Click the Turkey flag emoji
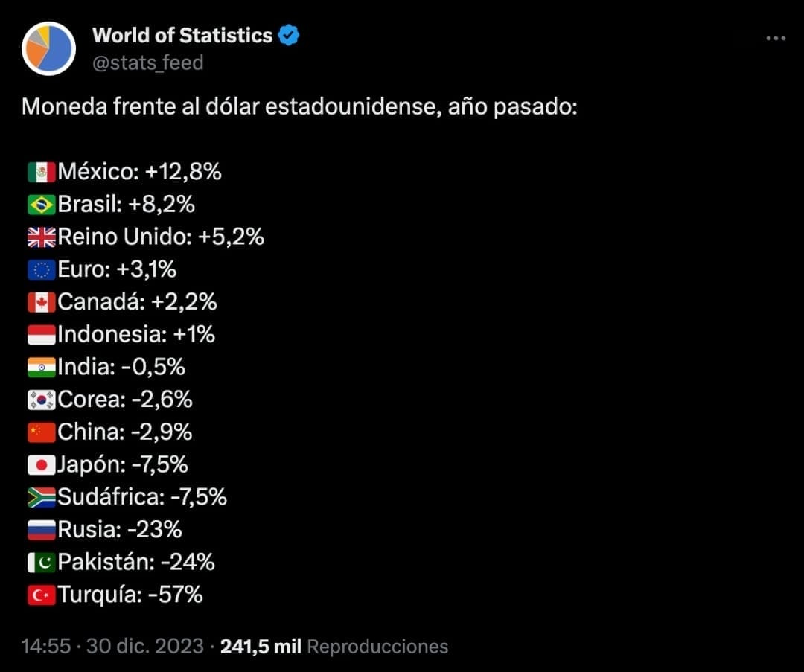The height and width of the screenshot is (672, 804). [x=41, y=595]
